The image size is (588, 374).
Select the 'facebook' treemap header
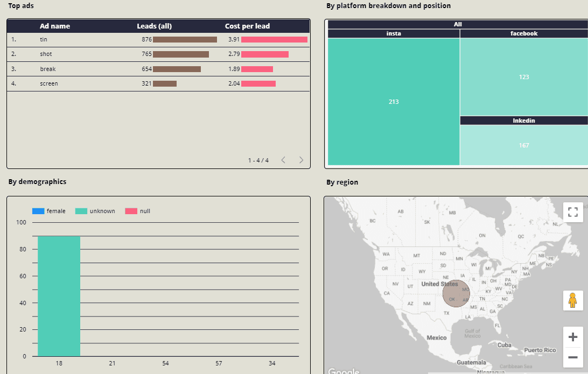click(x=524, y=33)
